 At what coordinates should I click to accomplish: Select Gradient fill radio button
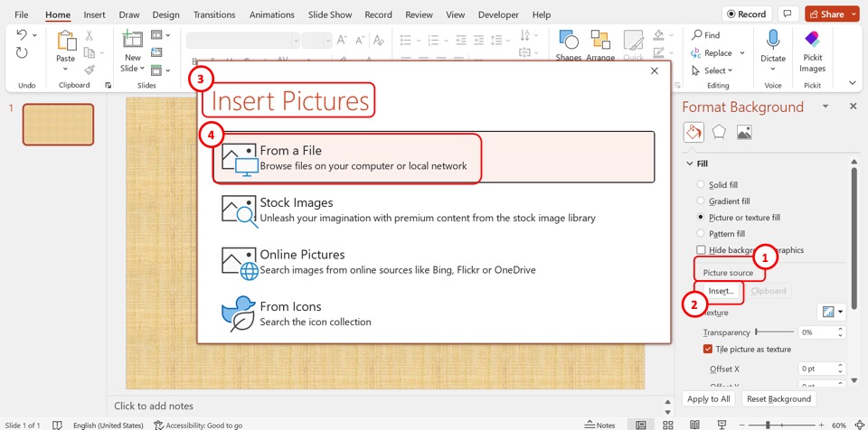(701, 201)
